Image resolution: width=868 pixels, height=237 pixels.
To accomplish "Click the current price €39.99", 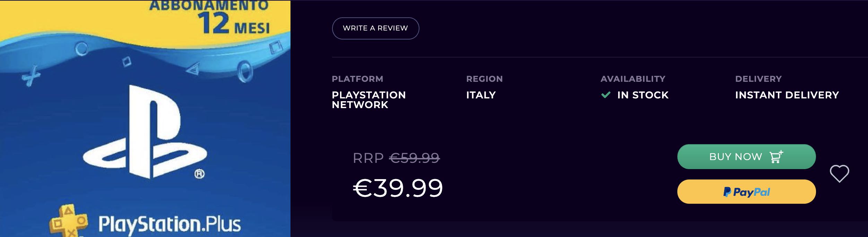I will coord(398,188).
